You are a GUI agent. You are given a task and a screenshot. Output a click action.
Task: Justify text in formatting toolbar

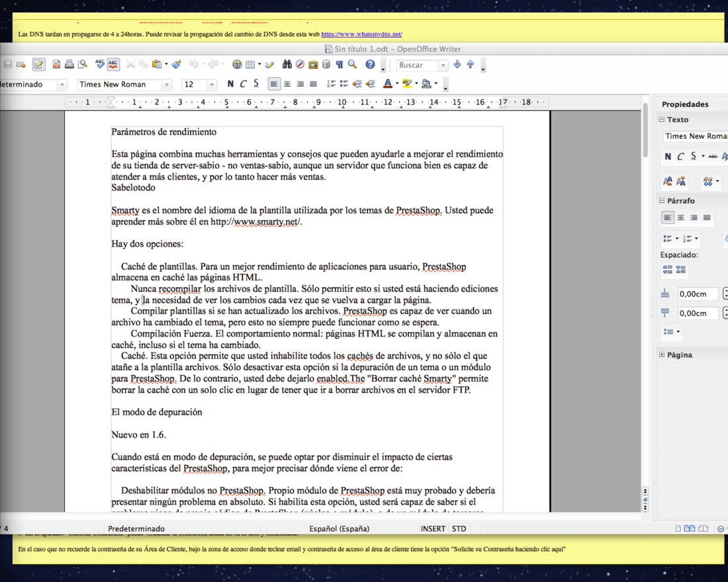[x=314, y=84]
